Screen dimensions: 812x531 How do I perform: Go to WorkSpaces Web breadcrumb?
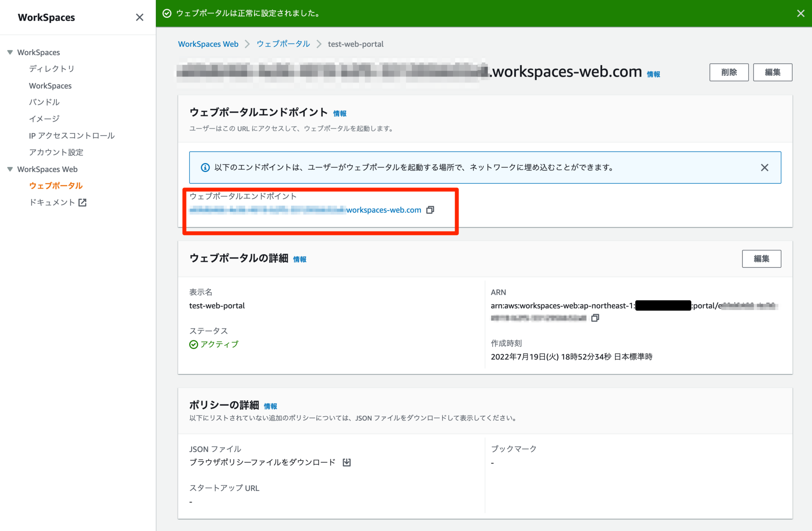208,44
